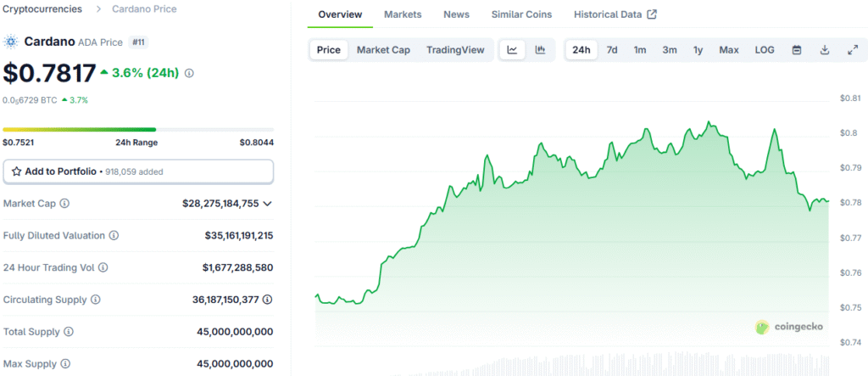
Task: Select the candlestick chart view icon
Action: [540, 50]
